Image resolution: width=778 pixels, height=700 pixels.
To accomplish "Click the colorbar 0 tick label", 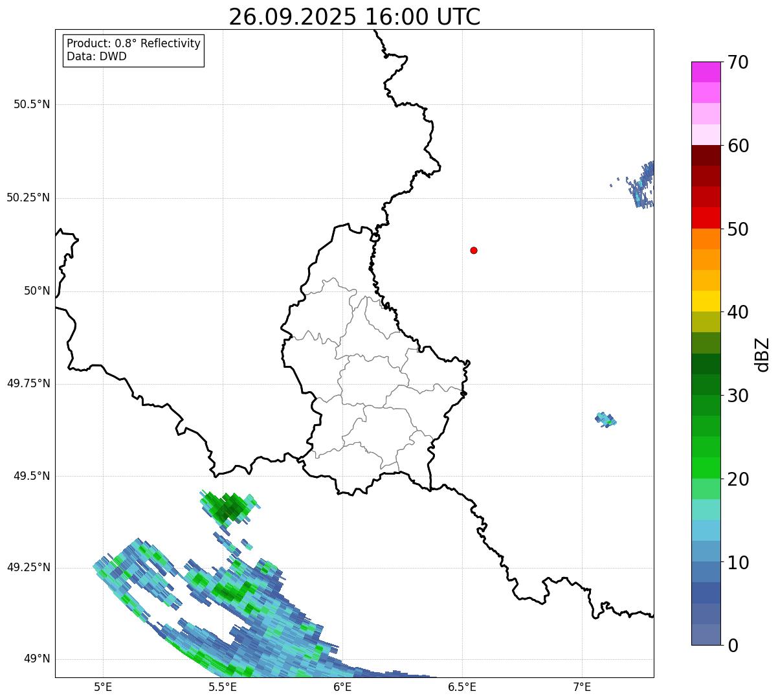I will [x=733, y=646].
